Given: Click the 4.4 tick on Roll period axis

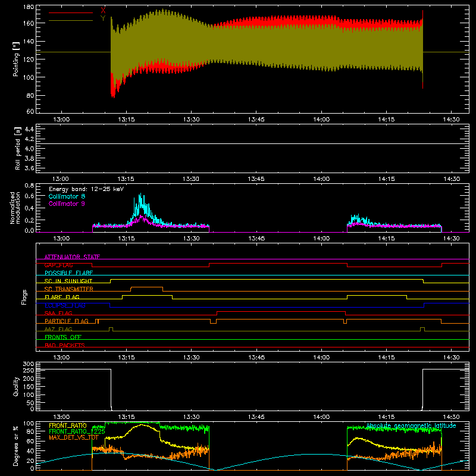Looking at the screenshot, I should pos(29,129).
